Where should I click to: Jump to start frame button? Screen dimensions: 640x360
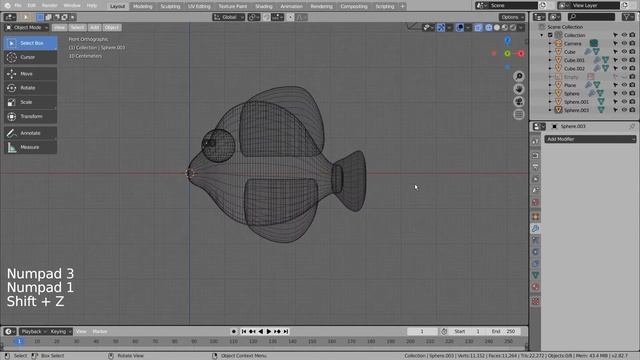[x=244, y=331]
